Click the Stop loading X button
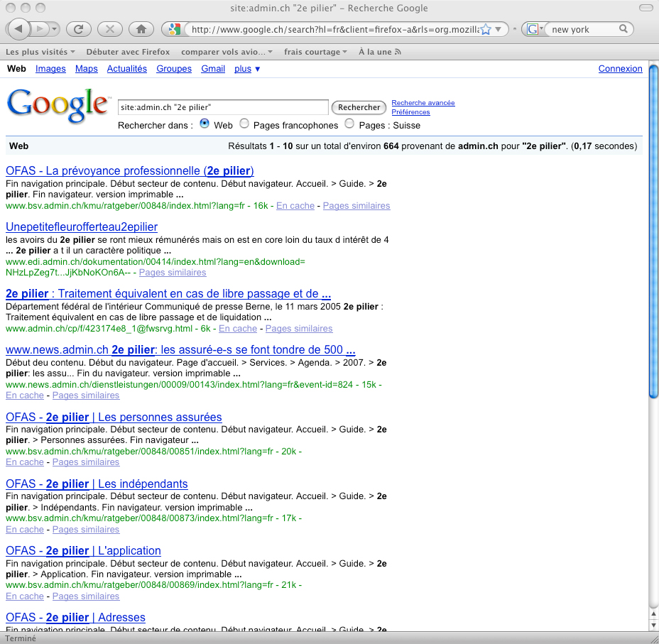 pyautogui.click(x=109, y=29)
